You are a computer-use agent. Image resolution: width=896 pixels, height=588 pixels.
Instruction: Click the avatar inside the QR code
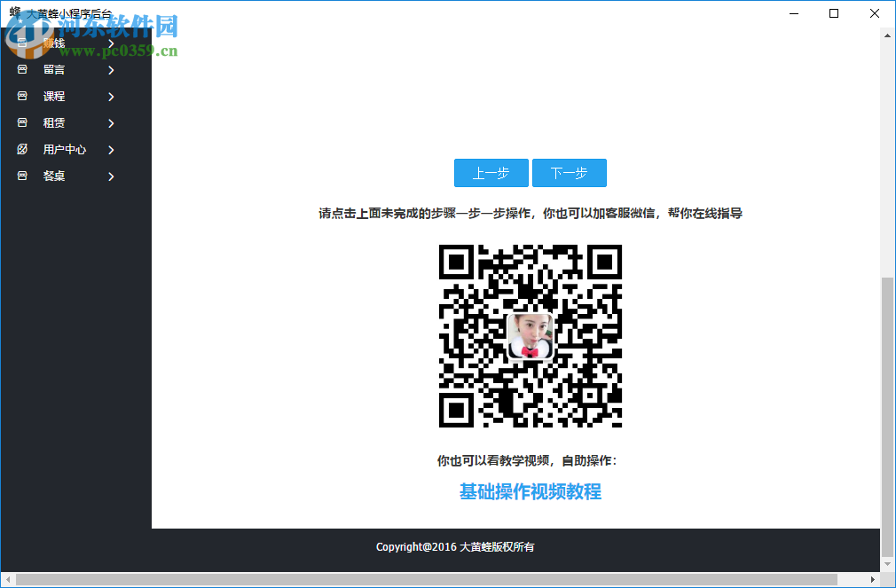[x=530, y=337]
